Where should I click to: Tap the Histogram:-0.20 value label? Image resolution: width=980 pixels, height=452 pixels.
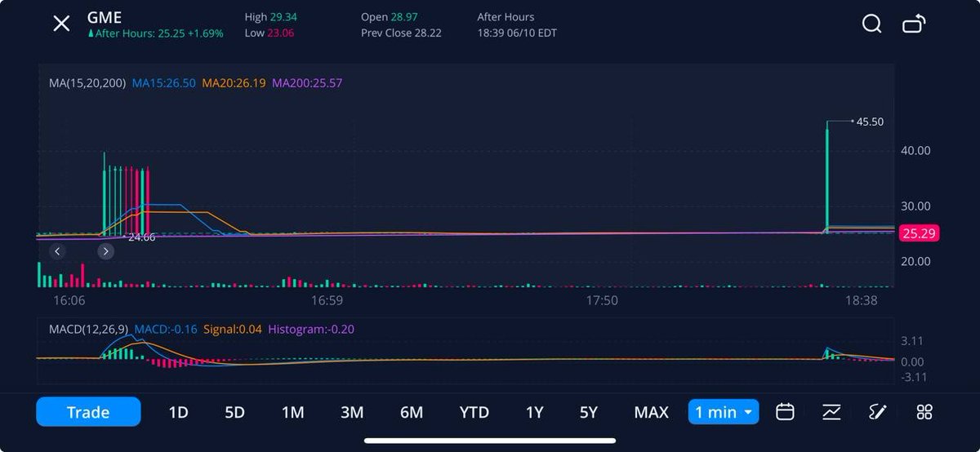311,330
